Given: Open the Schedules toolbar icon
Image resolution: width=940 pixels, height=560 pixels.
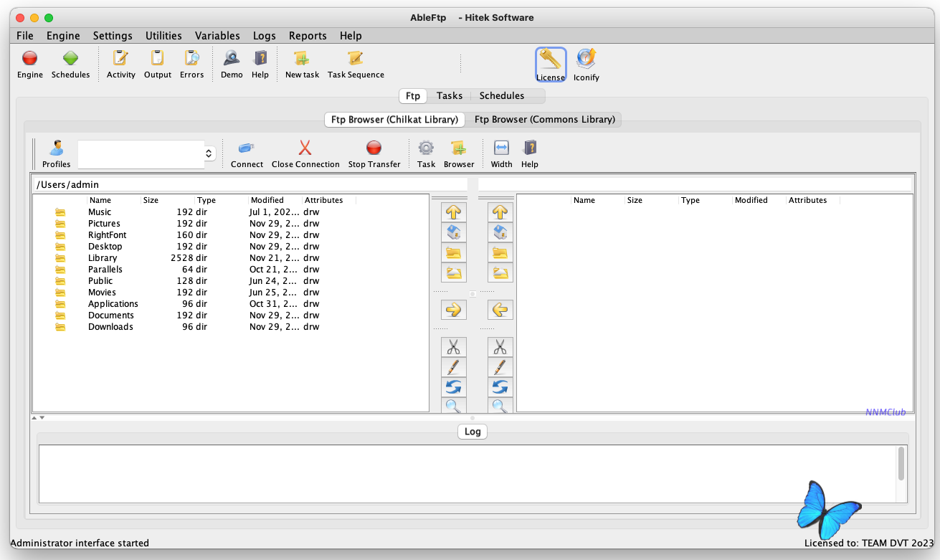Looking at the screenshot, I should point(70,58).
